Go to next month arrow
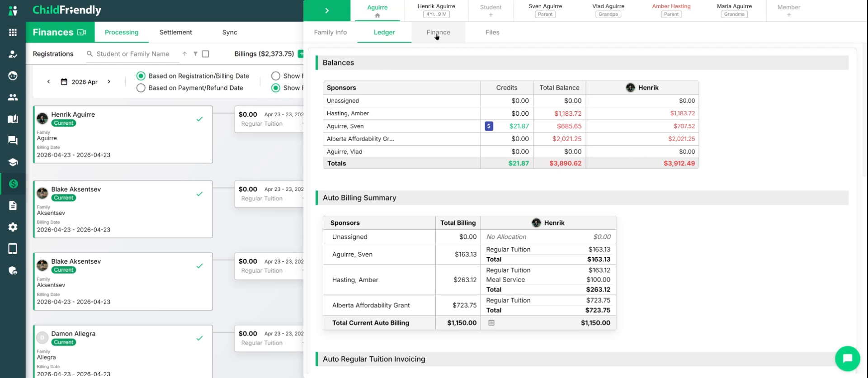The height and width of the screenshot is (378, 868). coord(109,82)
